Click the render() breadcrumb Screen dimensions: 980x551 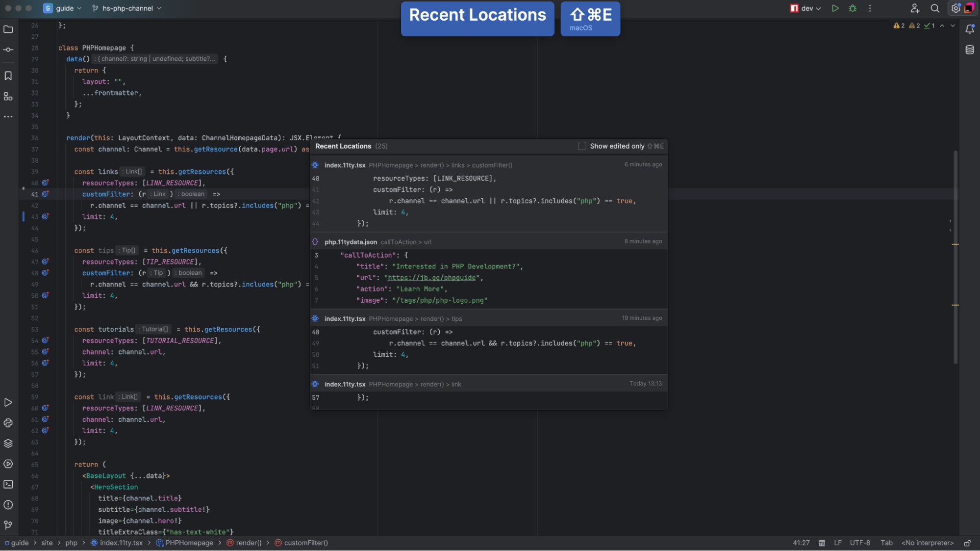tap(244, 543)
